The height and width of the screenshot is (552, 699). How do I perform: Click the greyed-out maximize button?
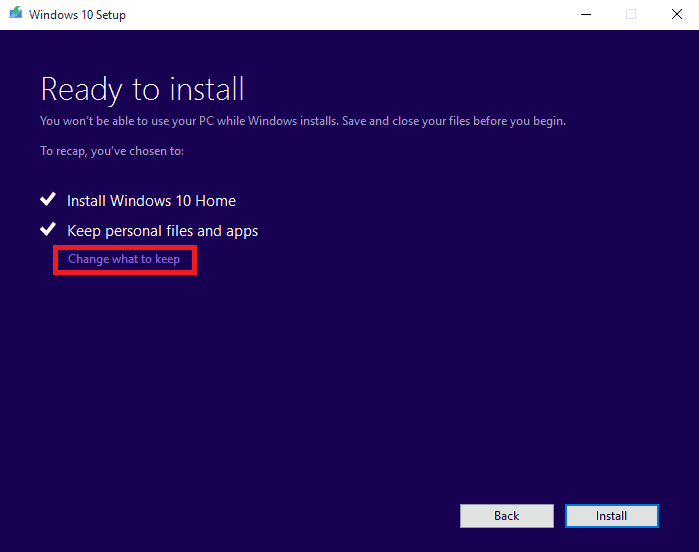631,14
